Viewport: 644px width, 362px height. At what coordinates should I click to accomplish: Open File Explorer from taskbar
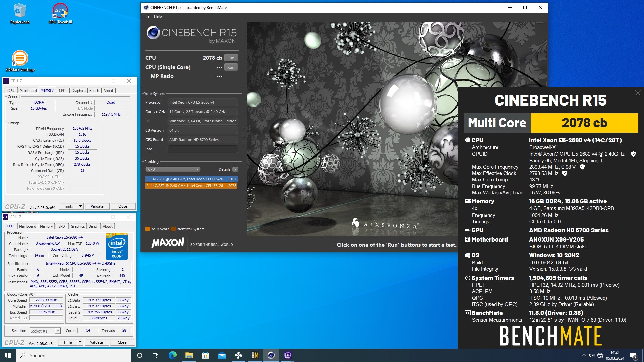click(189, 355)
